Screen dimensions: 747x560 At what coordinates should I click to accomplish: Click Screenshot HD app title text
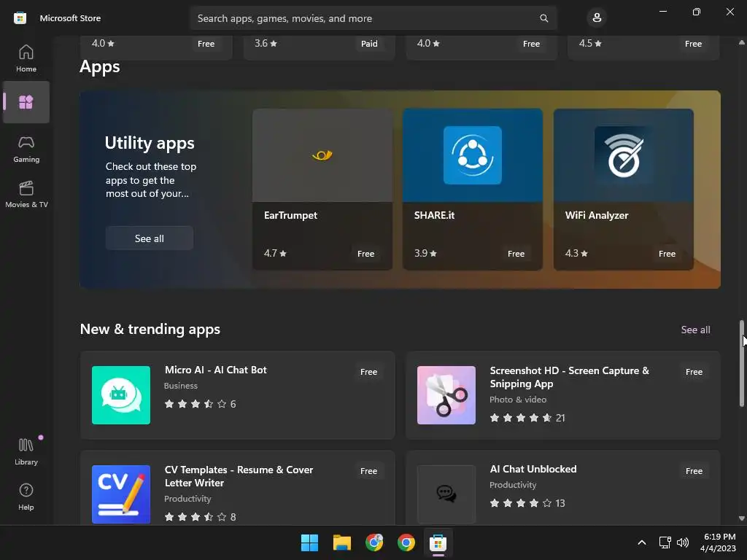[x=569, y=377]
